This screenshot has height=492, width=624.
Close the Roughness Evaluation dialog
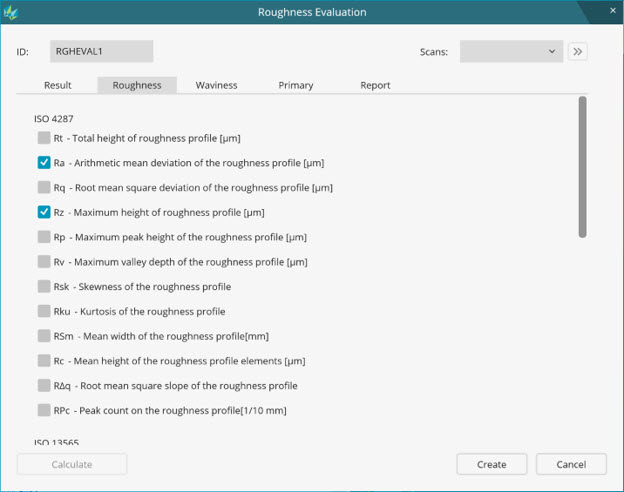tap(612, 11)
